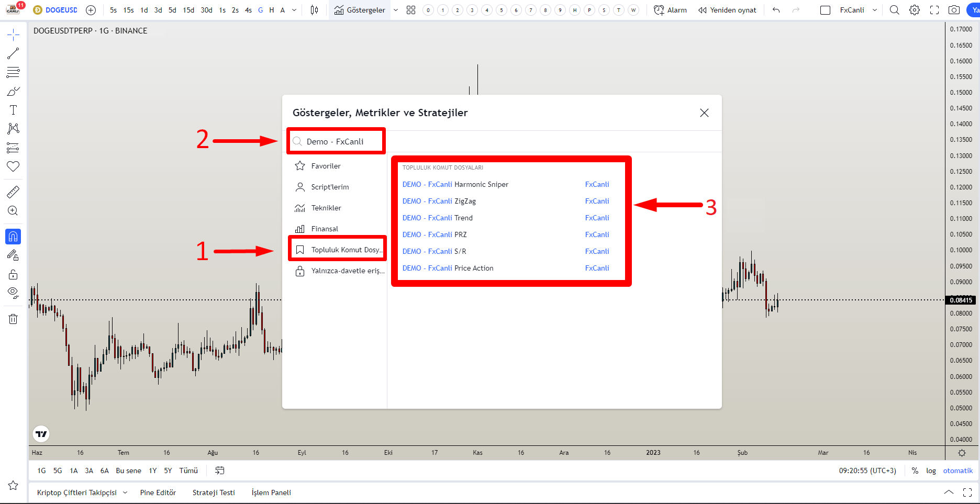This screenshot has height=504, width=980.
Task: Add DEMO - FxCanli Price Action indicator
Action: point(448,268)
